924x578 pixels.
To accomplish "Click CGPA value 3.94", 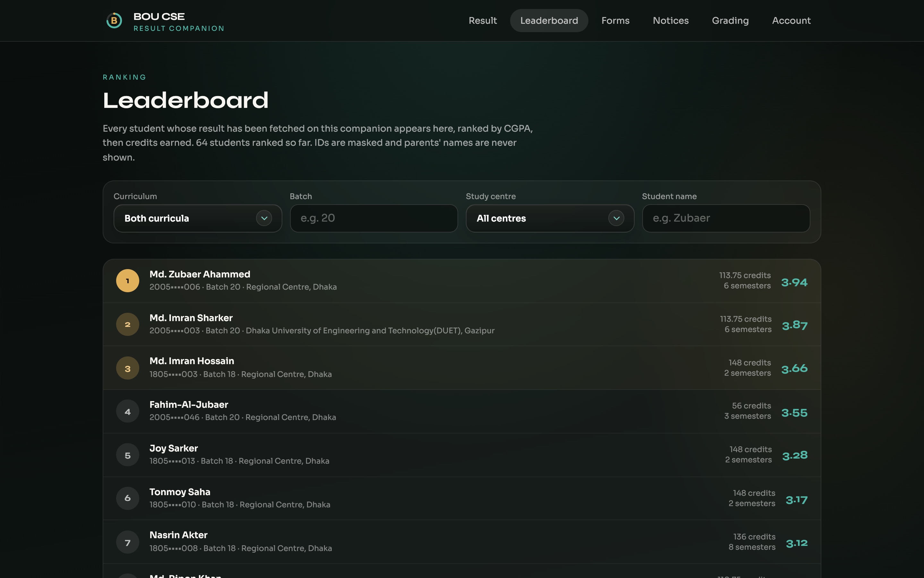I will [794, 283].
